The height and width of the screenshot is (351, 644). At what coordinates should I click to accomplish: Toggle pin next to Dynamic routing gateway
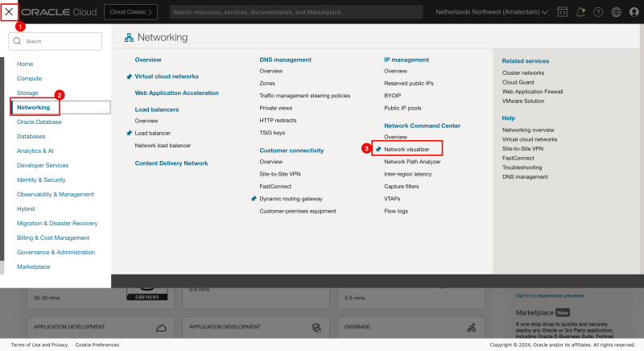pyautogui.click(x=254, y=198)
